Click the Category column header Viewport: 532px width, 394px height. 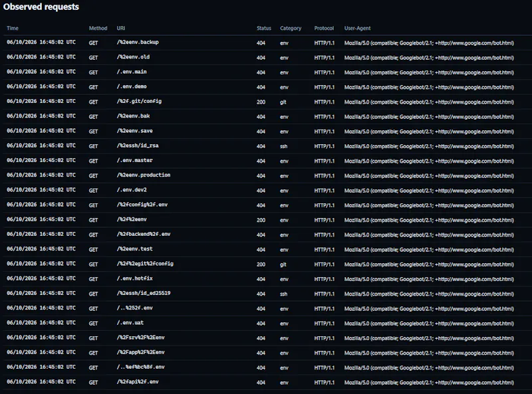click(x=291, y=28)
